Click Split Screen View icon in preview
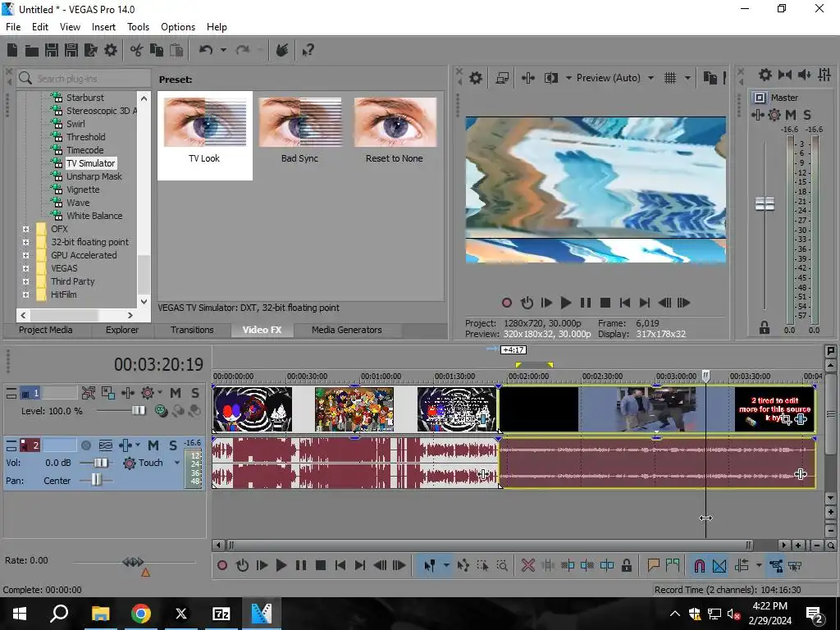The image size is (840, 630). pyautogui.click(x=550, y=78)
